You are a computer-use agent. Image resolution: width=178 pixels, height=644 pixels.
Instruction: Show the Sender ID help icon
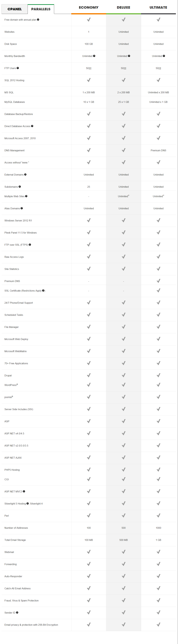[17, 612]
